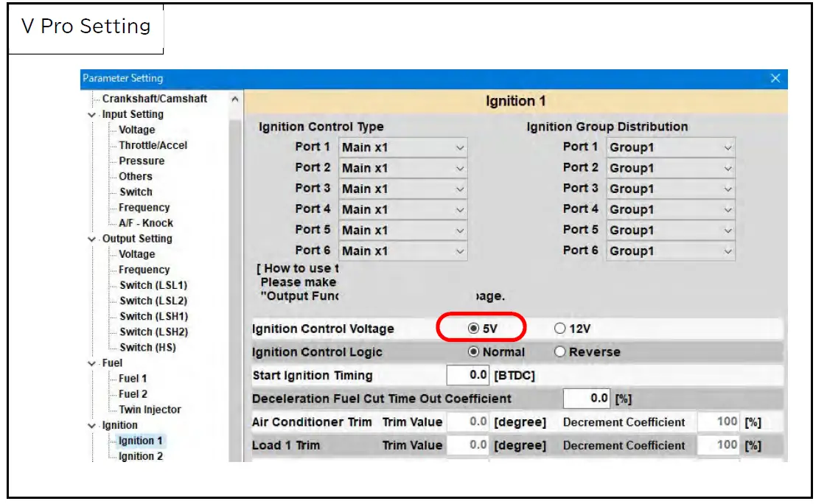Viewport: 827px width, 504px height.
Task: Open Fuel 2 settings
Action: pyautogui.click(x=133, y=394)
